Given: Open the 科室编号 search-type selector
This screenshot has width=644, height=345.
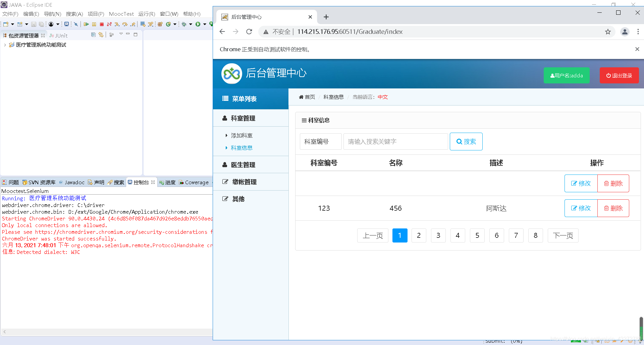Looking at the screenshot, I should tap(321, 141).
